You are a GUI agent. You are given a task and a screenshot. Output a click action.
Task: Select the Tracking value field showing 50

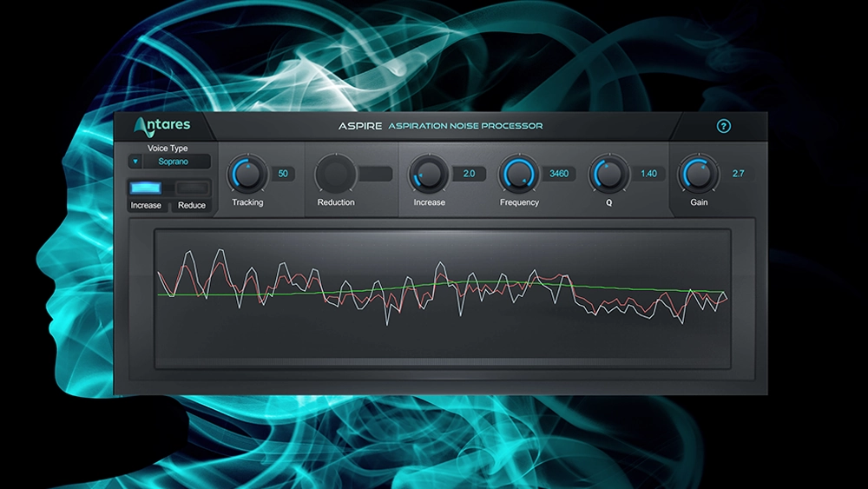point(283,174)
